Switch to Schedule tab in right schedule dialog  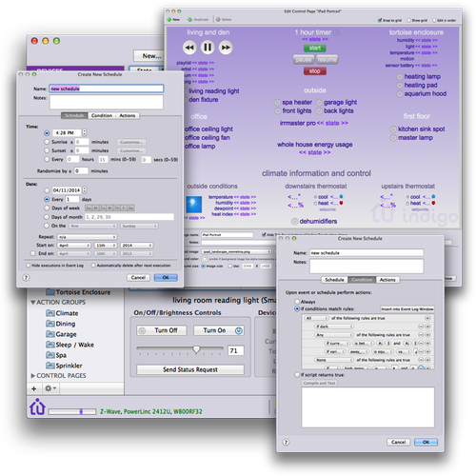tap(334, 280)
